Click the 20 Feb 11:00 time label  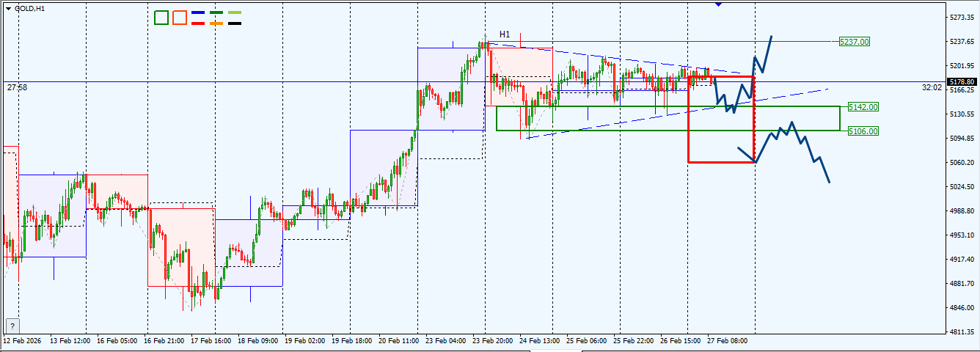point(398,341)
